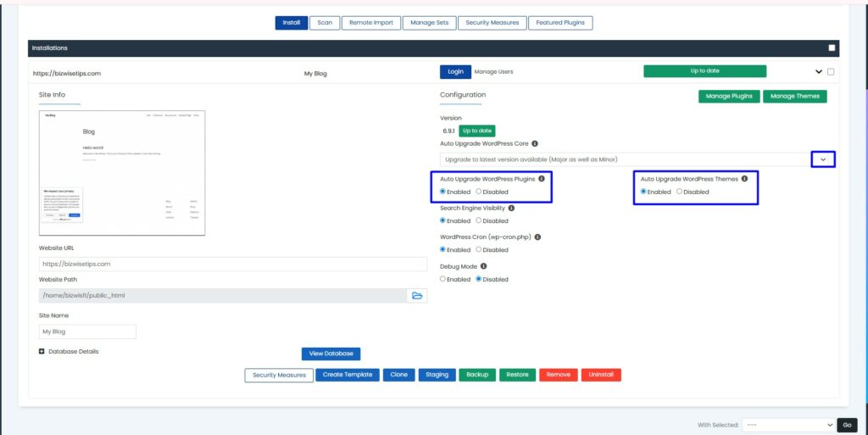
Task: Select Enabled for Debug Mode
Action: pos(442,279)
